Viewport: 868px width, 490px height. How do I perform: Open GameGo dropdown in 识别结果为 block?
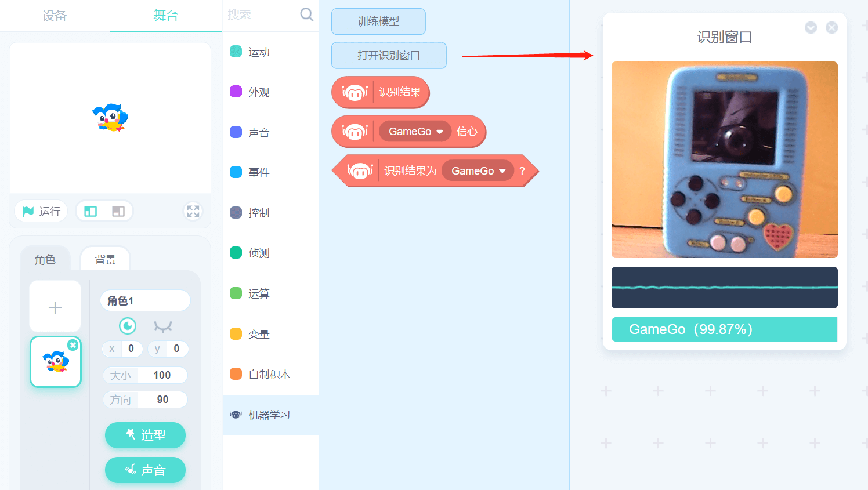(x=478, y=171)
